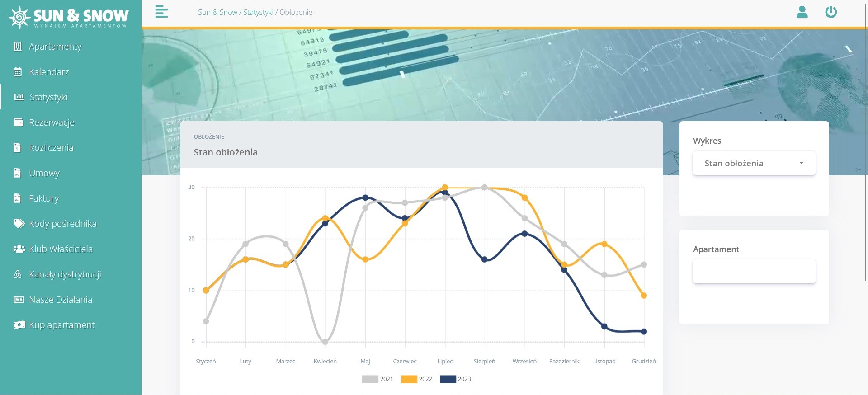
Task: Click the Wykres dropdown arrow
Action: [801, 163]
